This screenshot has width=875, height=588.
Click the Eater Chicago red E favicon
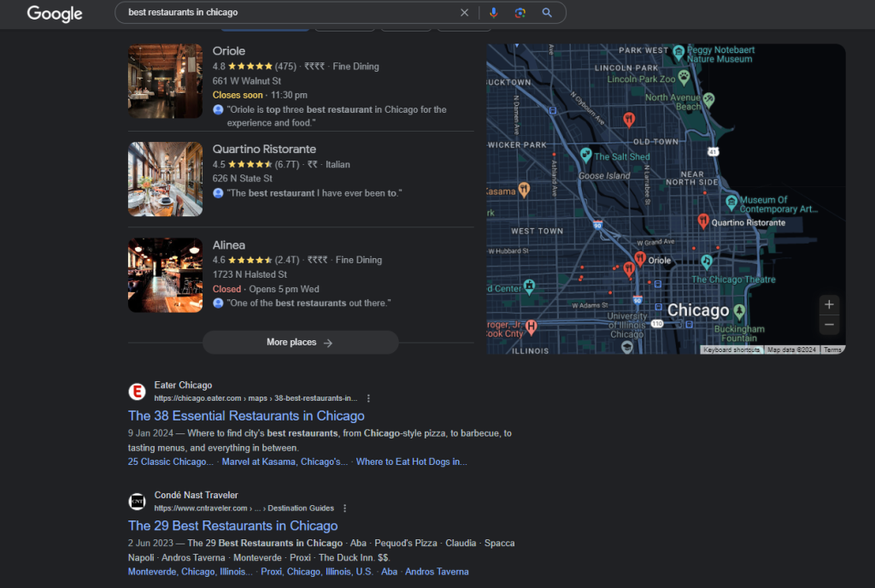[137, 391]
